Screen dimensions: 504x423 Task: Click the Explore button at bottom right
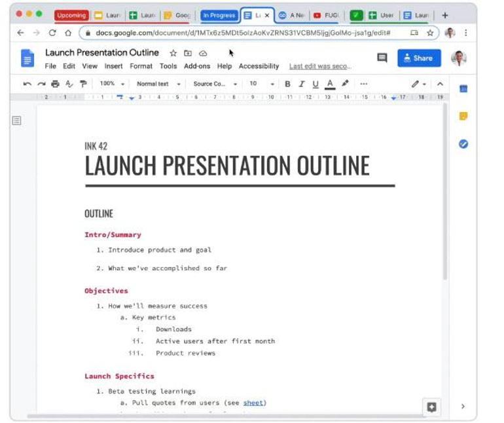(x=431, y=407)
